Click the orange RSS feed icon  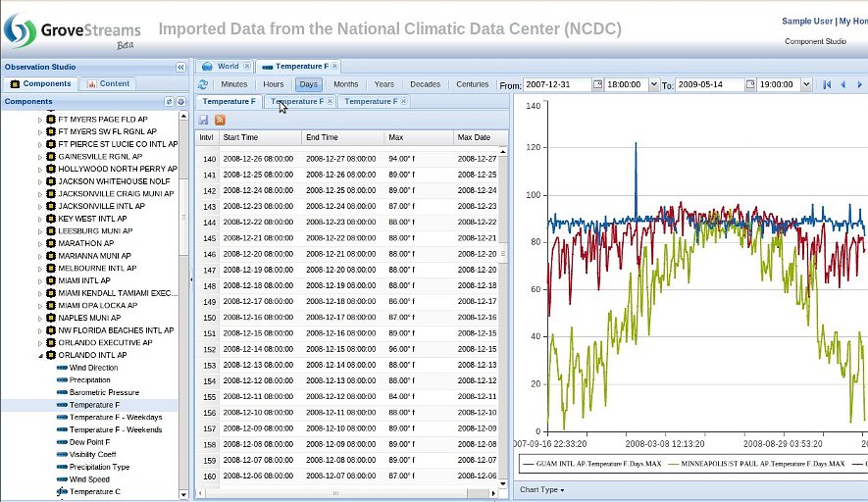(x=219, y=120)
